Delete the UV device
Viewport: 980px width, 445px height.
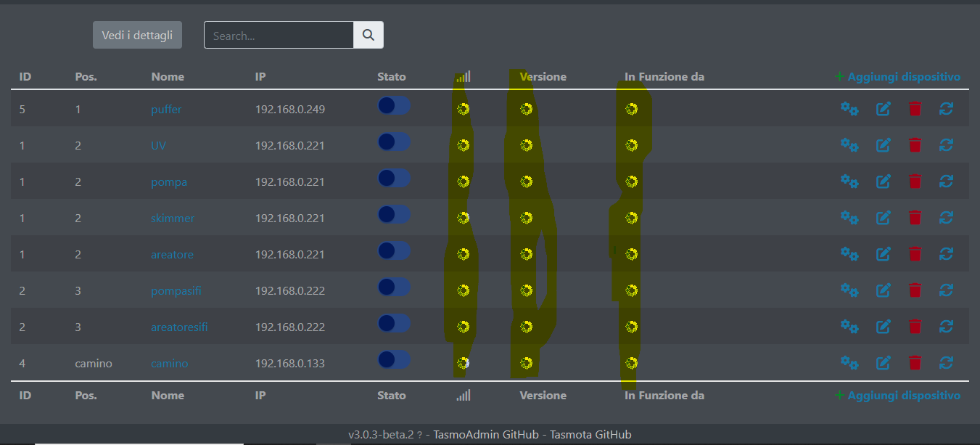click(915, 145)
